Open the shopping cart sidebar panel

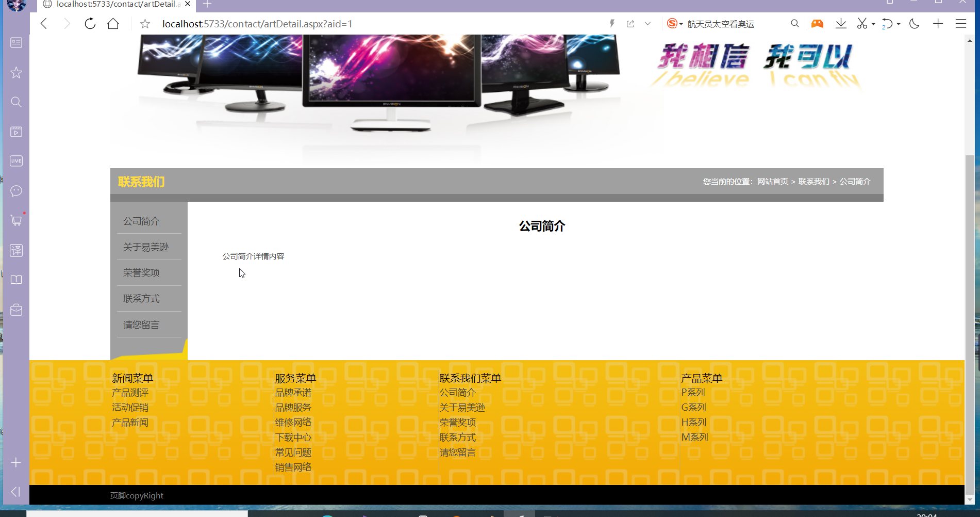click(x=16, y=220)
